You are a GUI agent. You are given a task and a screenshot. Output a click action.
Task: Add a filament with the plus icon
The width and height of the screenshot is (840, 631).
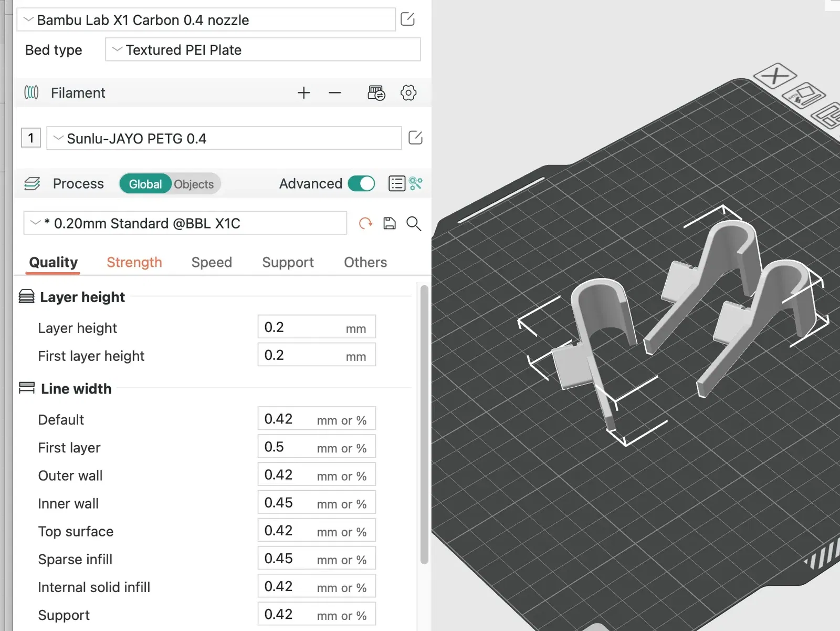[304, 93]
